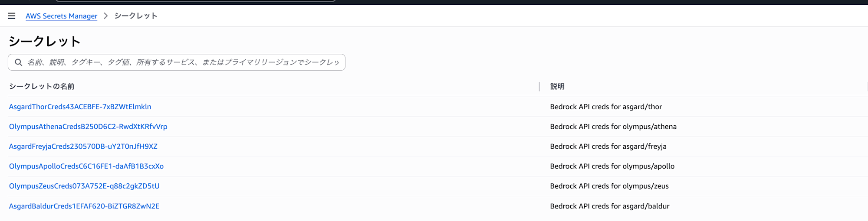Open secret OlympusAthenaCredsB250D6C2-RwdXtKRfvVrp
The height and width of the screenshot is (221, 868).
88,127
